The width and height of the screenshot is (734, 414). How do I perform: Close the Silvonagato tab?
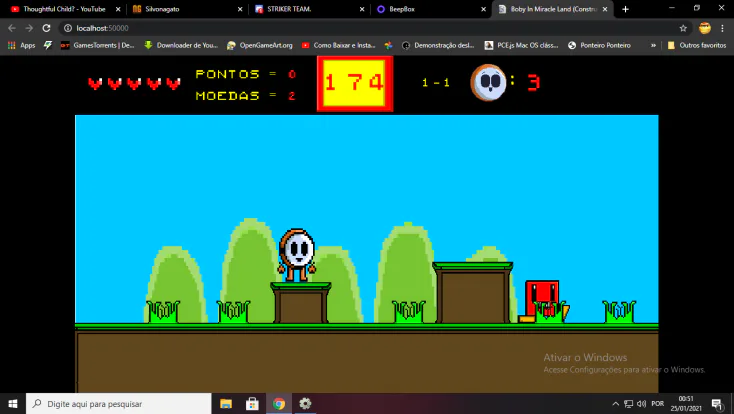coord(240,9)
